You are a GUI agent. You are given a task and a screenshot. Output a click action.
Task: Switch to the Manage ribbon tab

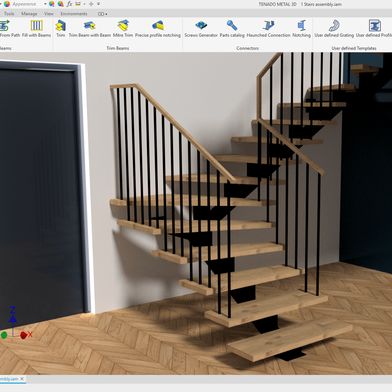29,14
